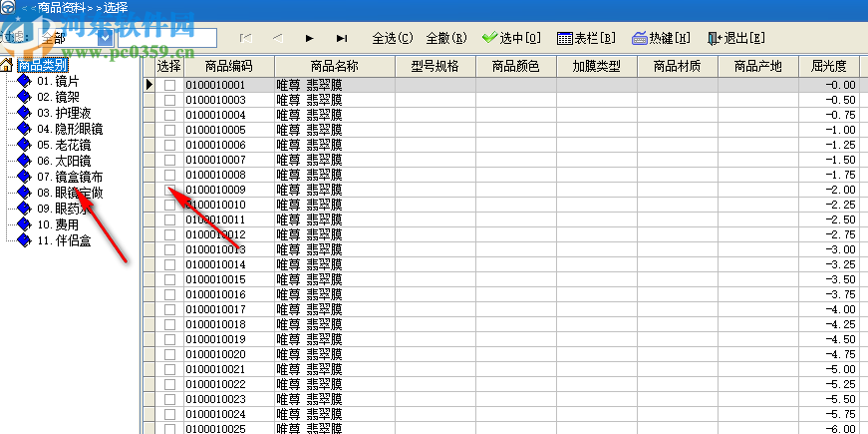This screenshot has height=434, width=868.
Task: Click the diamond icon beside 02.镜架
Action: [x=24, y=97]
